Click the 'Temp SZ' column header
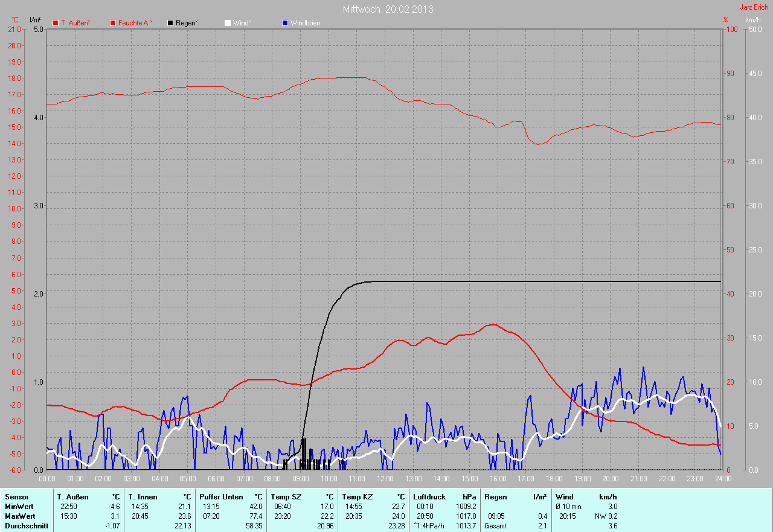The width and height of the screenshot is (773, 532). (286, 497)
